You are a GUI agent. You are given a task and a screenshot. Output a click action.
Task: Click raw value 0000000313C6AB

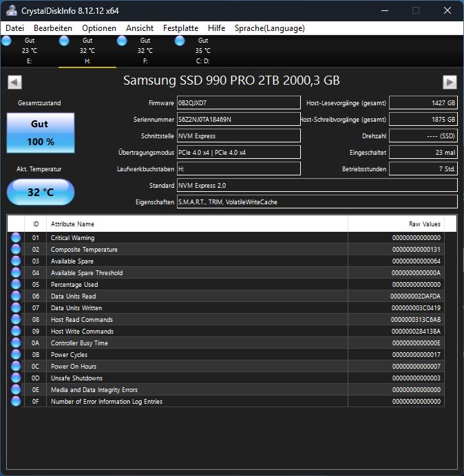pos(416,319)
